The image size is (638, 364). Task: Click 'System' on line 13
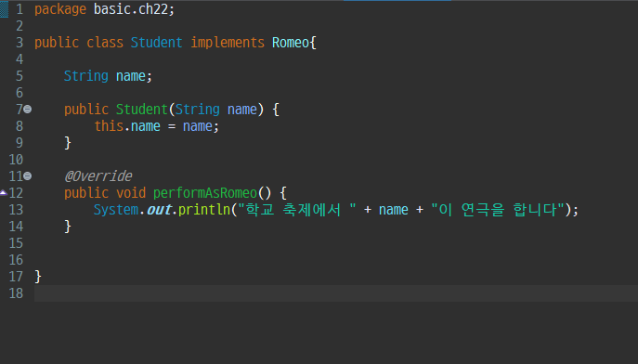coord(116,210)
